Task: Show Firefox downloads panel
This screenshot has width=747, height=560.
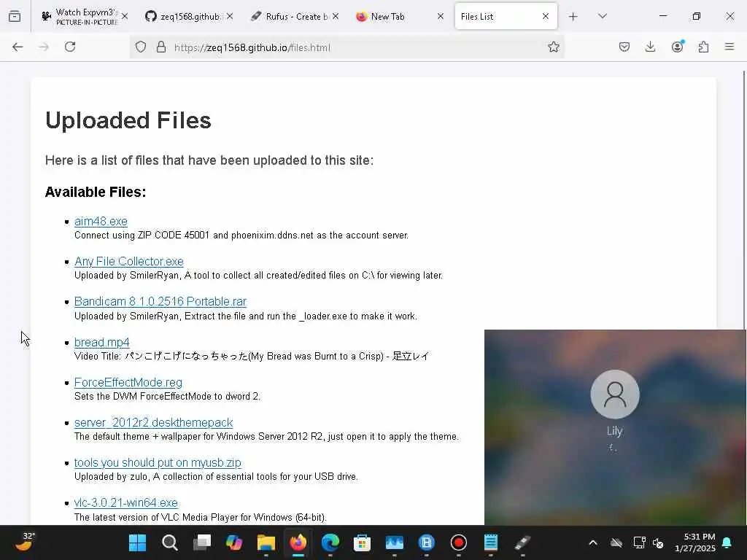Action: pos(650,47)
